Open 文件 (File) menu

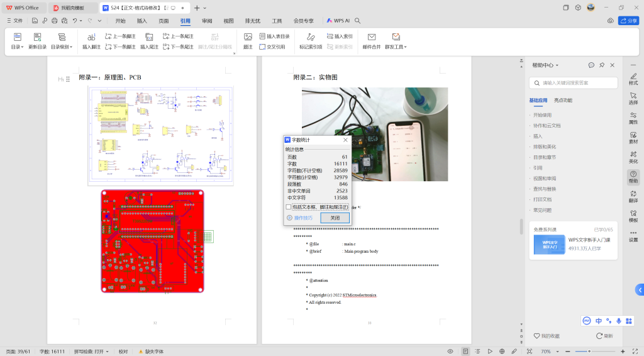15,21
